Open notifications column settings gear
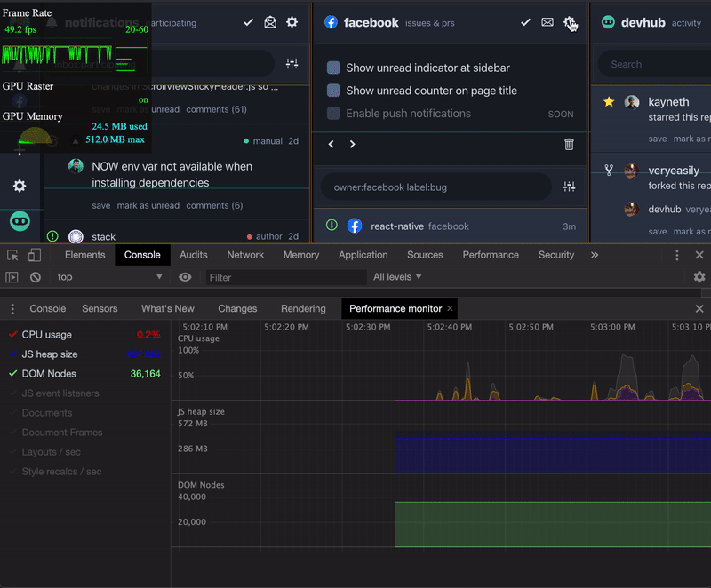Viewport: 711px width, 588px height. click(x=292, y=22)
